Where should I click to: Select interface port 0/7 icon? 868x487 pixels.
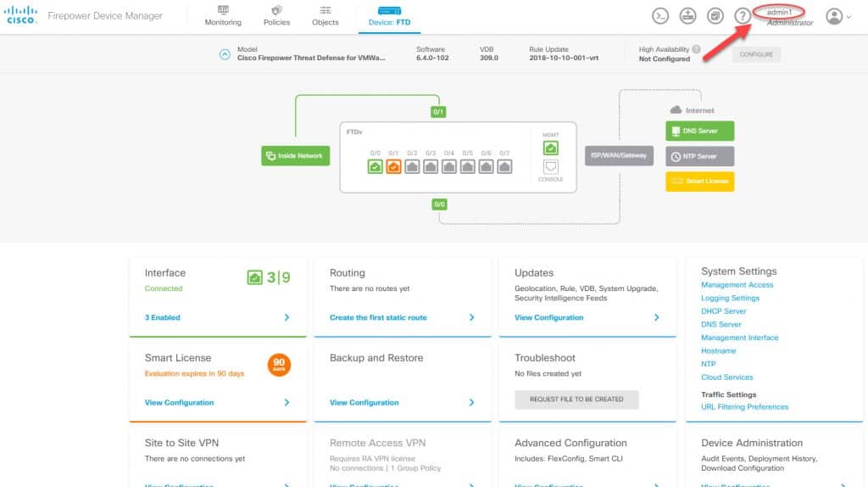tap(504, 166)
